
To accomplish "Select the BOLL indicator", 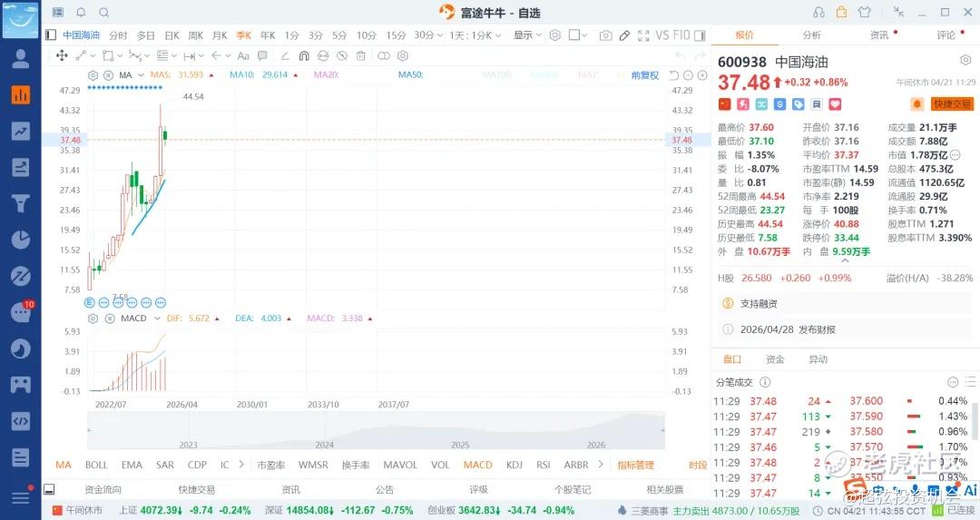I will coord(96,465).
